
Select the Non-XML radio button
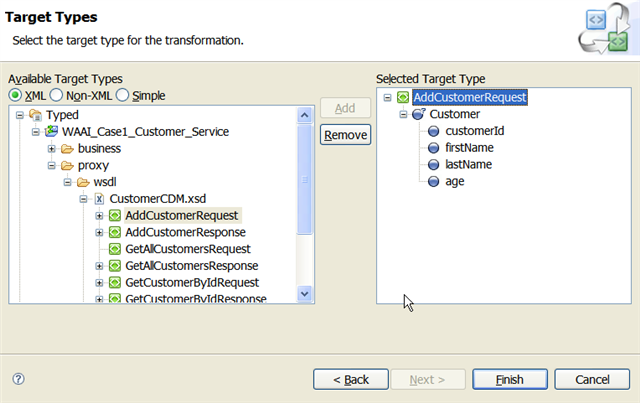(x=59, y=95)
